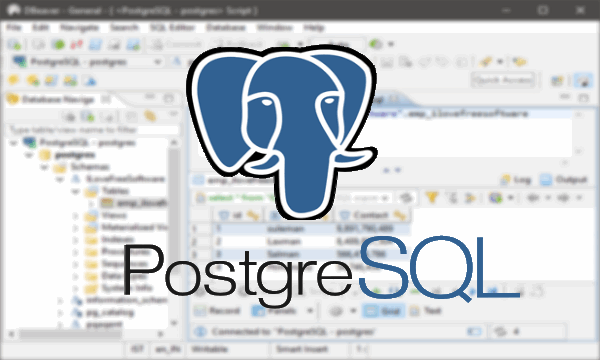Open the File menu
The width and height of the screenshot is (600, 360).
click(x=13, y=28)
